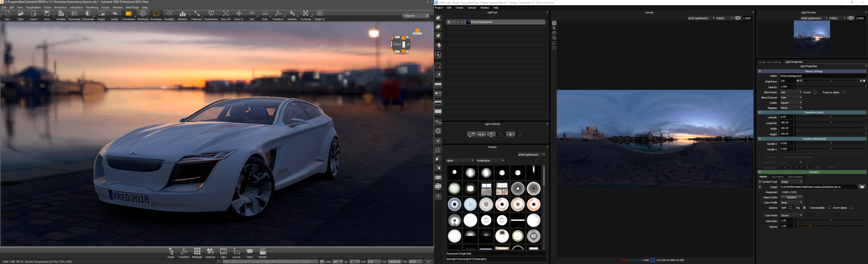The width and height of the screenshot is (868, 264).
Task: Toggle Boundings display in VRED
Action: tap(156, 15)
